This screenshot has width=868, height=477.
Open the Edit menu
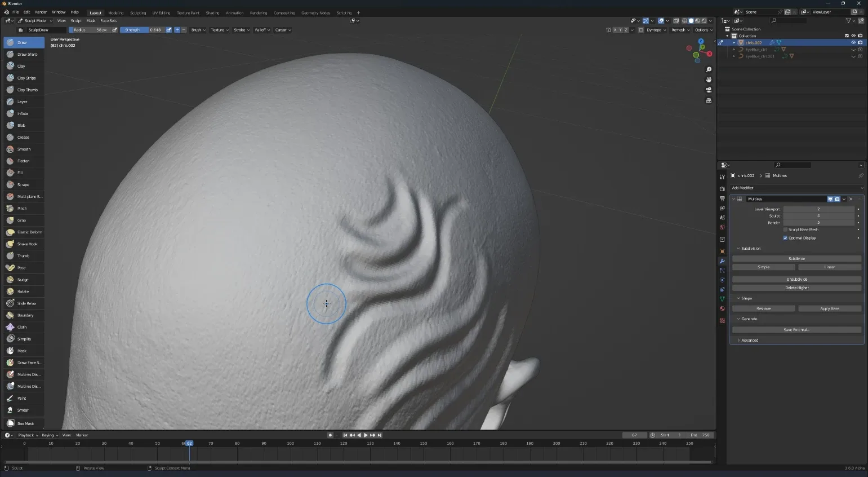[x=28, y=12]
